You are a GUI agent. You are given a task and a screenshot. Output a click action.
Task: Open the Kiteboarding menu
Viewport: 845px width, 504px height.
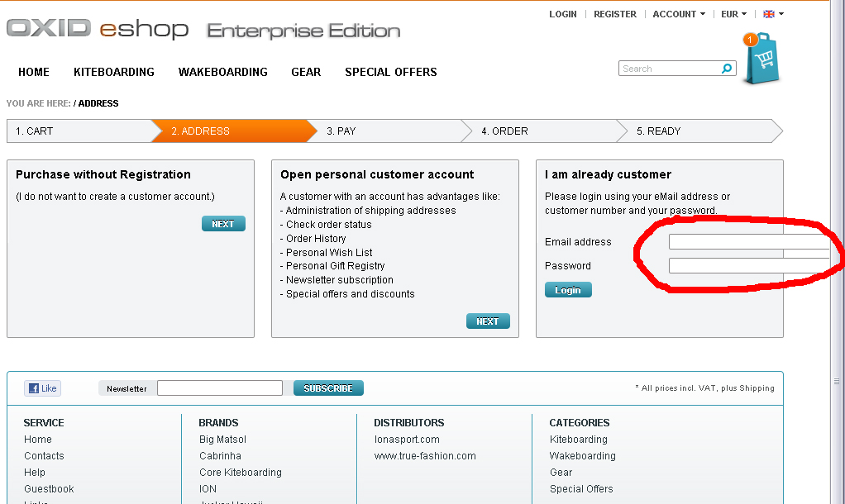click(114, 72)
